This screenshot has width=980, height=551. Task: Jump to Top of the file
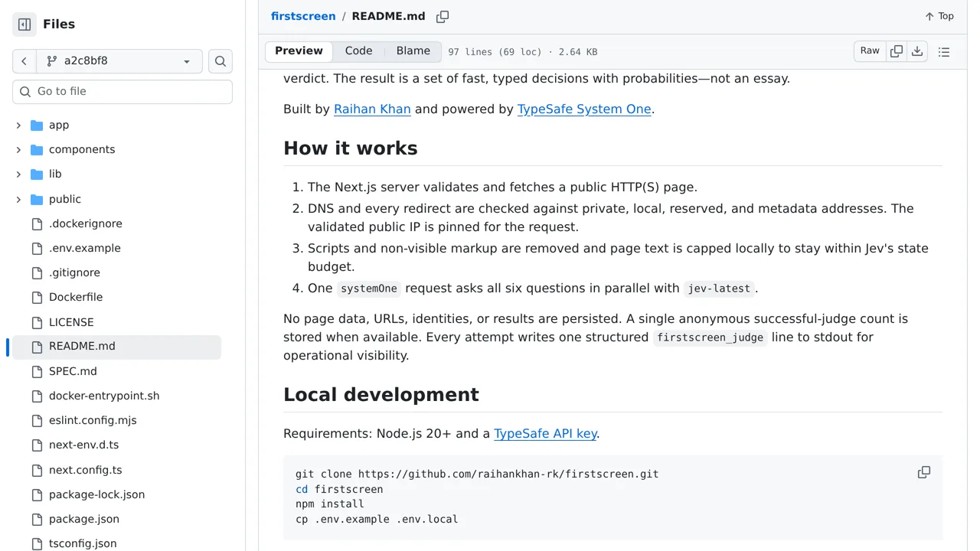coord(939,16)
